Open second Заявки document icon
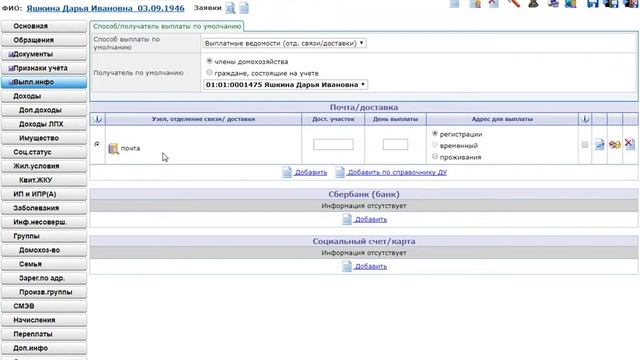Screen dimensions: 640x360 tap(244, 8)
